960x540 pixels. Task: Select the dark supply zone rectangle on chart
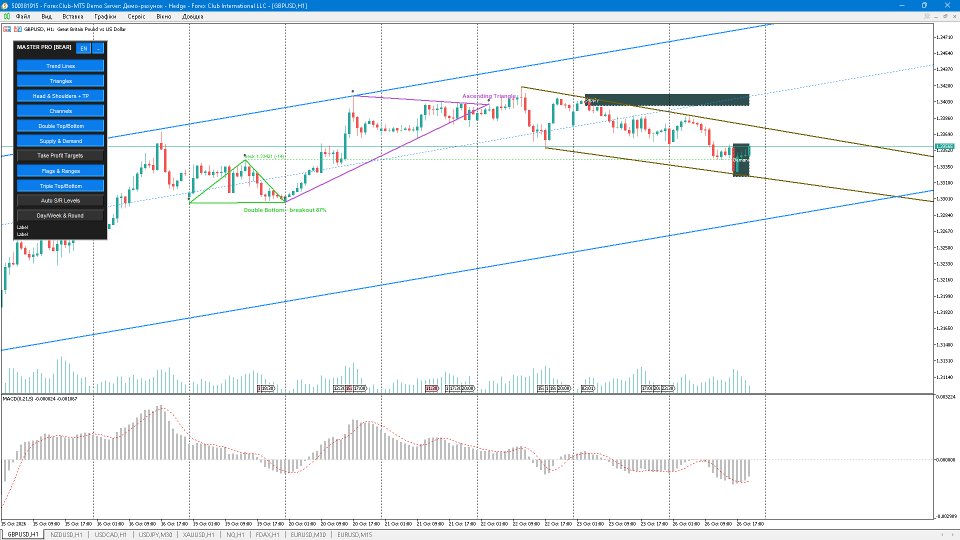point(667,100)
